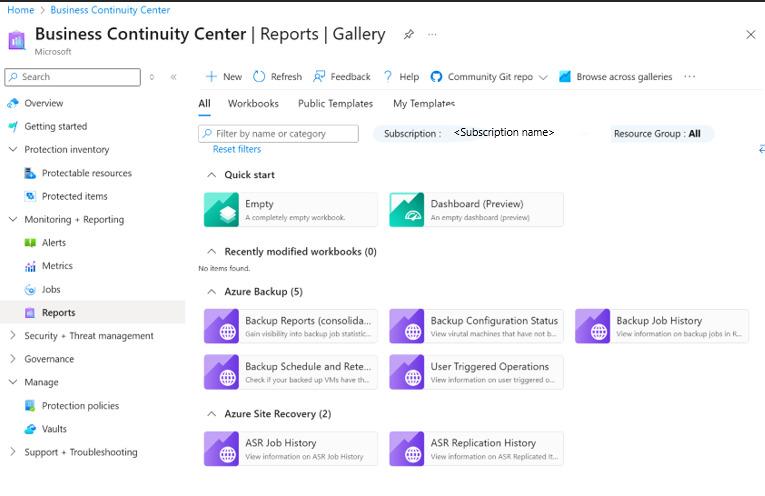Screen dimensions: 765x496
Task: Collapse the Azure Backup section
Action: pos(211,292)
